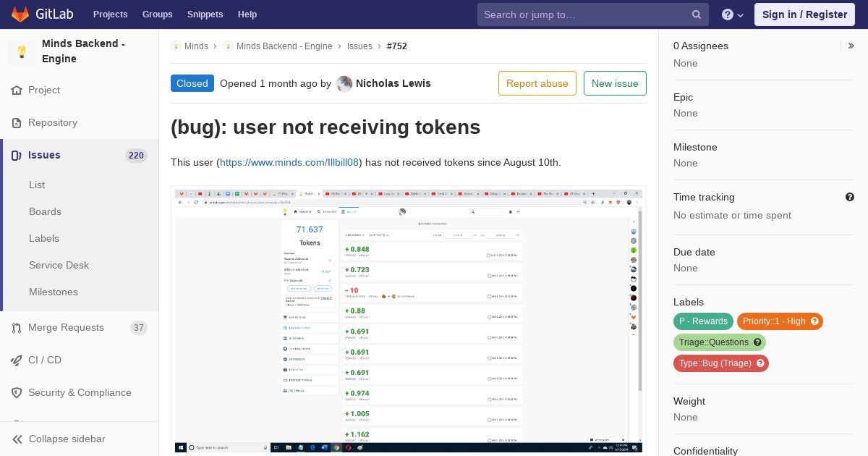
Task: Click the Project home icon in sidebar
Action: click(x=17, y=90)
